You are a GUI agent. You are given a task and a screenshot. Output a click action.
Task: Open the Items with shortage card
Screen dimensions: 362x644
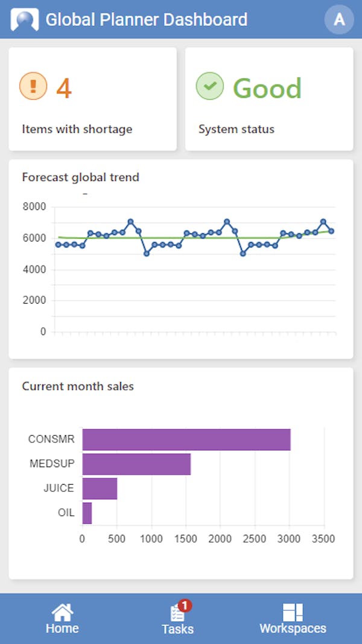tap(92, 99)
